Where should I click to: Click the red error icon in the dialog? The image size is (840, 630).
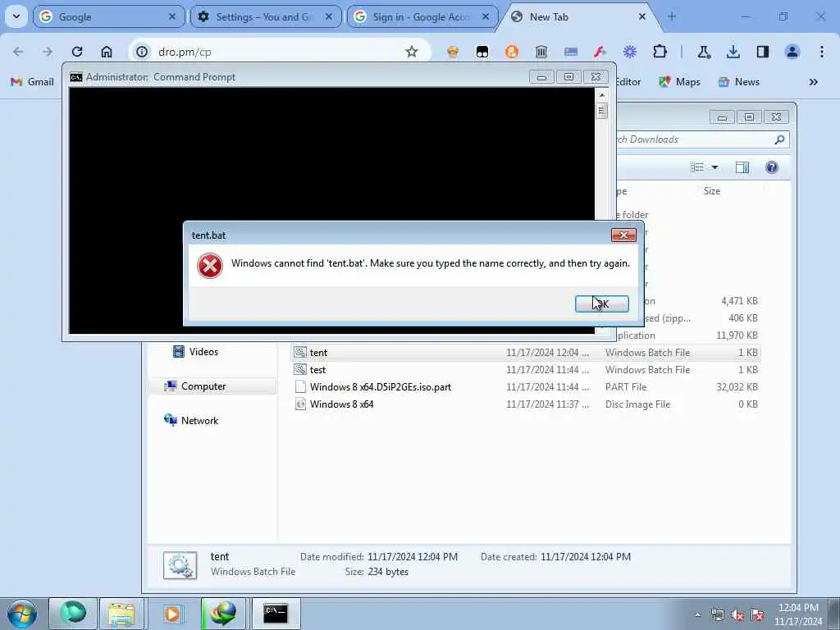coord(209,266)
